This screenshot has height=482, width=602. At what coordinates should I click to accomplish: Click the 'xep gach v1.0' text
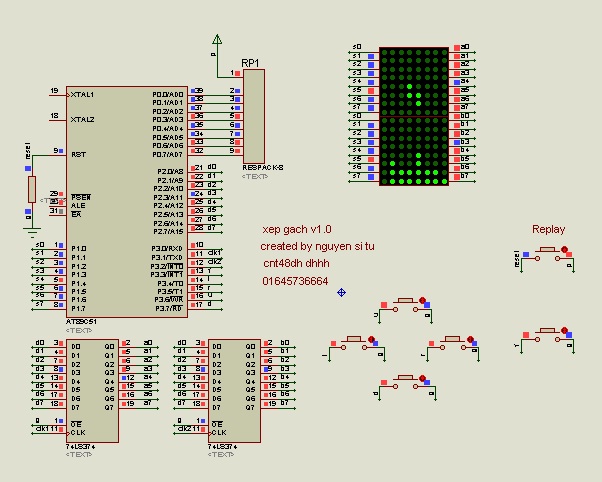[297, 230]
